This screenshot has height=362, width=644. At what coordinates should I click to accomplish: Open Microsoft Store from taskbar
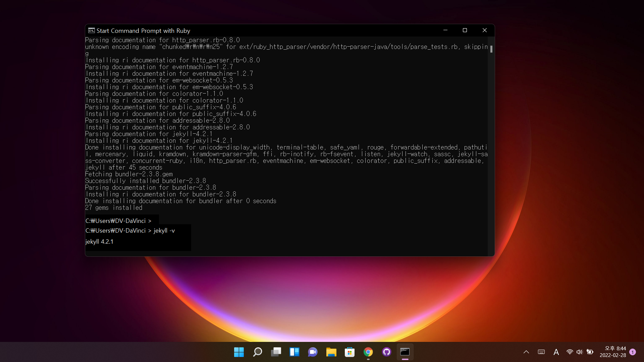click(350, 352)
